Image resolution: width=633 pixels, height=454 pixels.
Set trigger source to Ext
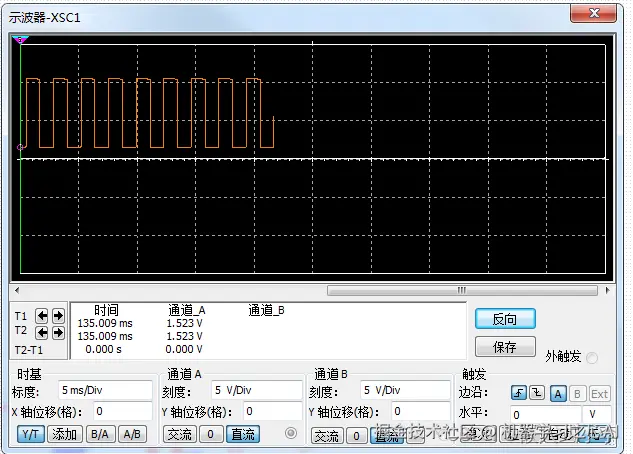[x=599, y=394]
